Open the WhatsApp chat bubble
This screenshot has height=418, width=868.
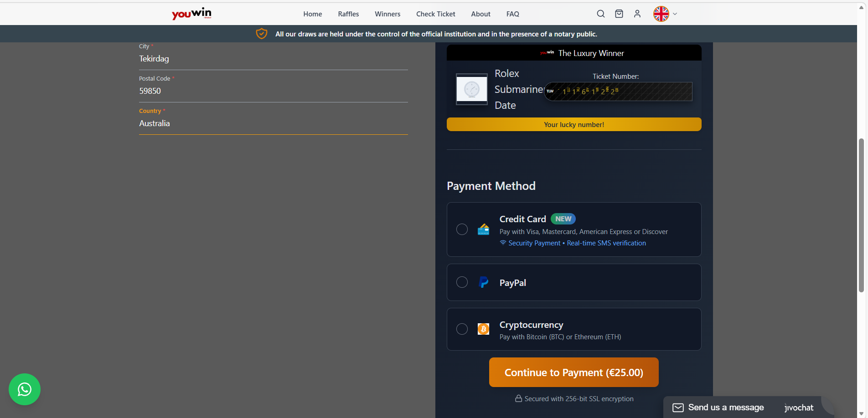pyautogui.click(x=24, y=389)
